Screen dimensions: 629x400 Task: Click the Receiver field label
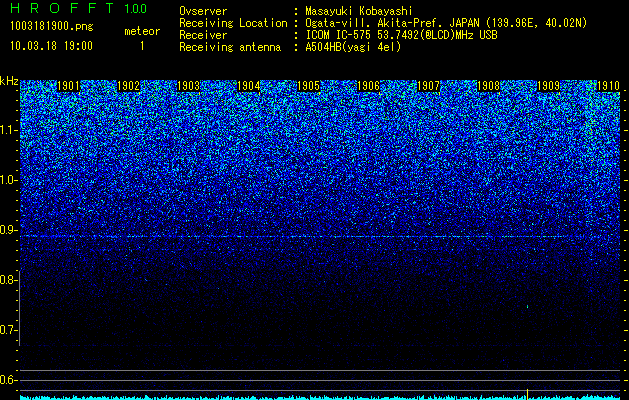point(203,35)
